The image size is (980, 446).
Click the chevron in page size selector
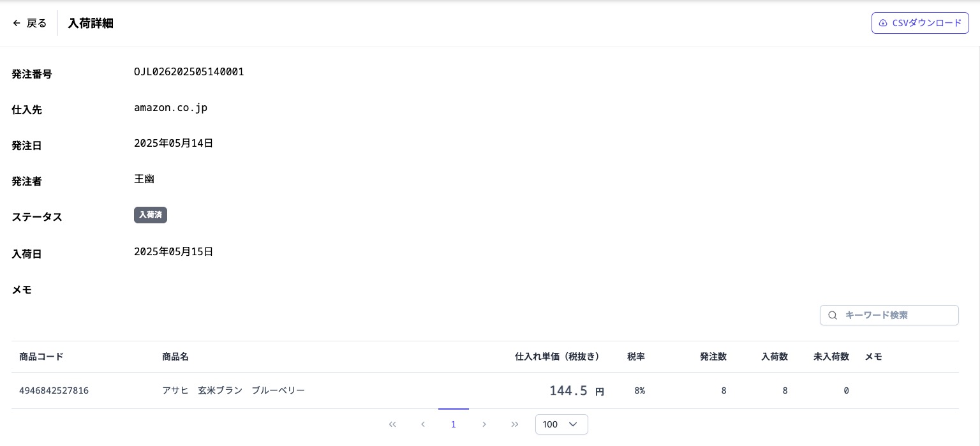572,424
